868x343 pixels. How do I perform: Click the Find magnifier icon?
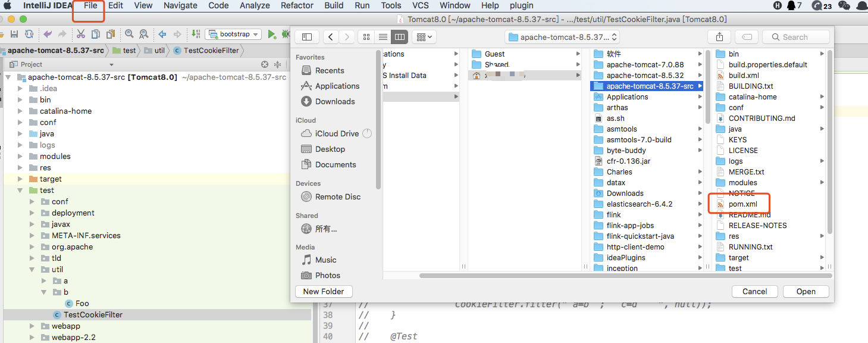tap(129, 35)
